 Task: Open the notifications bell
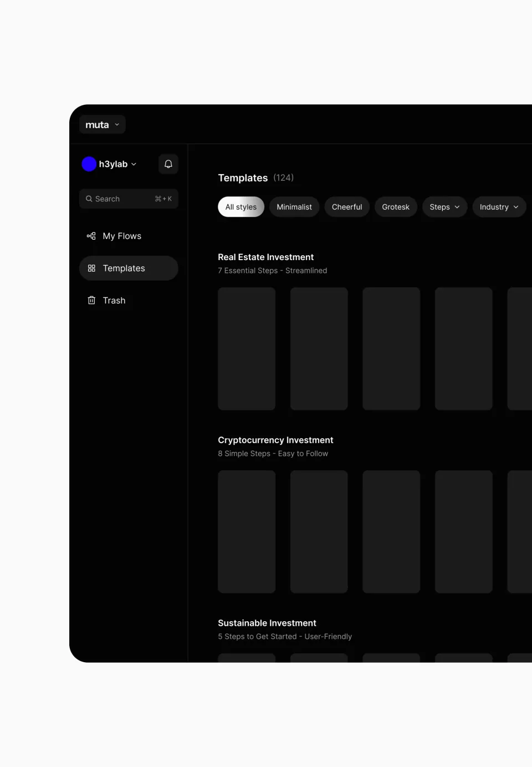click(168, 164)
